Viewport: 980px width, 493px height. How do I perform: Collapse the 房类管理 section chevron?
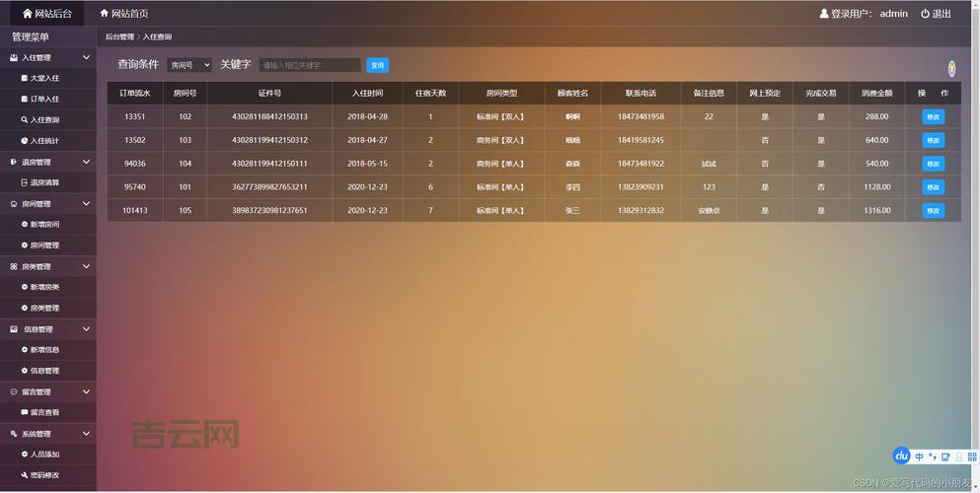(86, 266)
